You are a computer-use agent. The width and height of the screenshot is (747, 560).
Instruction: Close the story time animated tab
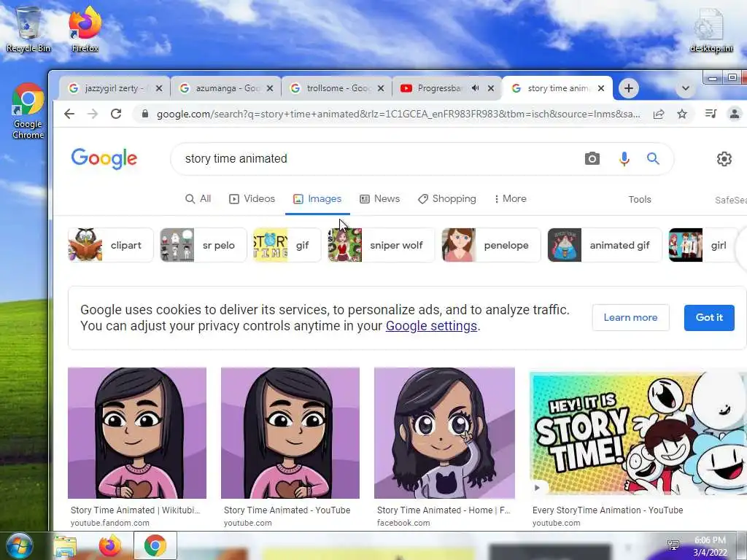[x=601, y=88]
